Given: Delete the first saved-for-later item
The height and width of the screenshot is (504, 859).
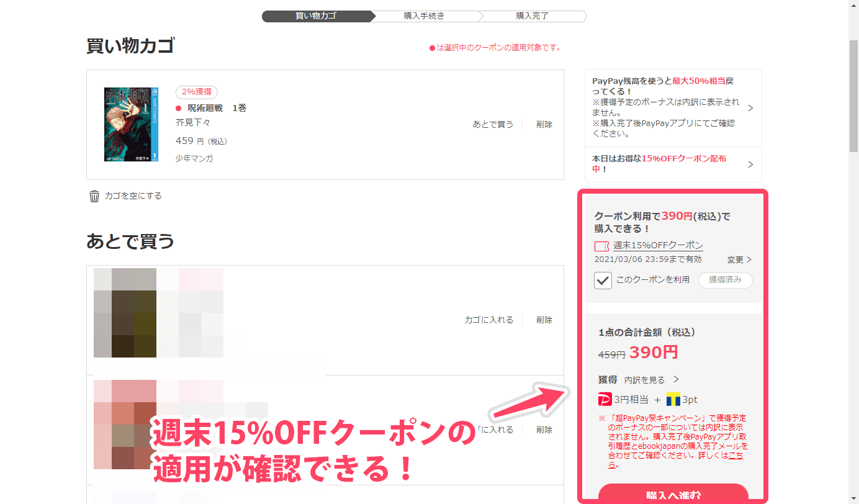Looking at the screenshot, I should pos(544,320).
